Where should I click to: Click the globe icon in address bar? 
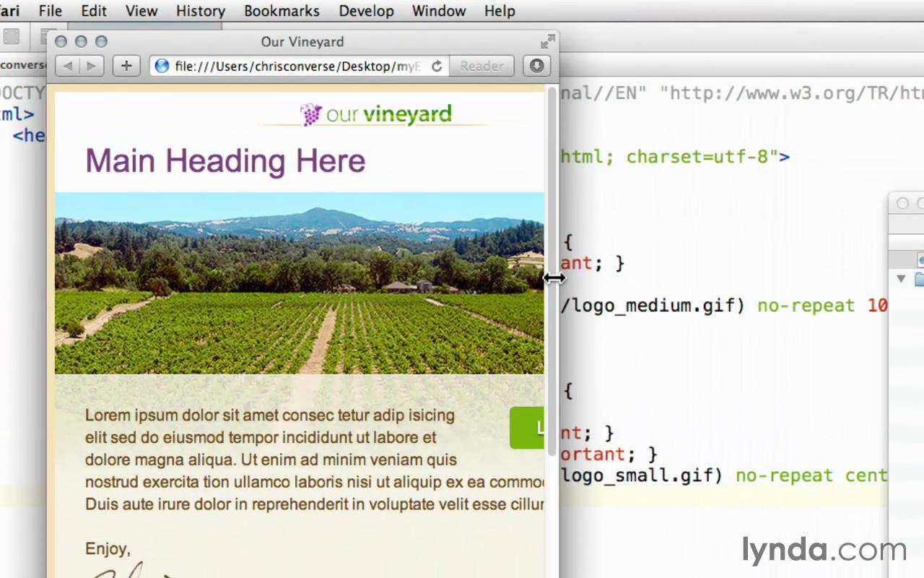pyautogui.click(x=162, y=66)
